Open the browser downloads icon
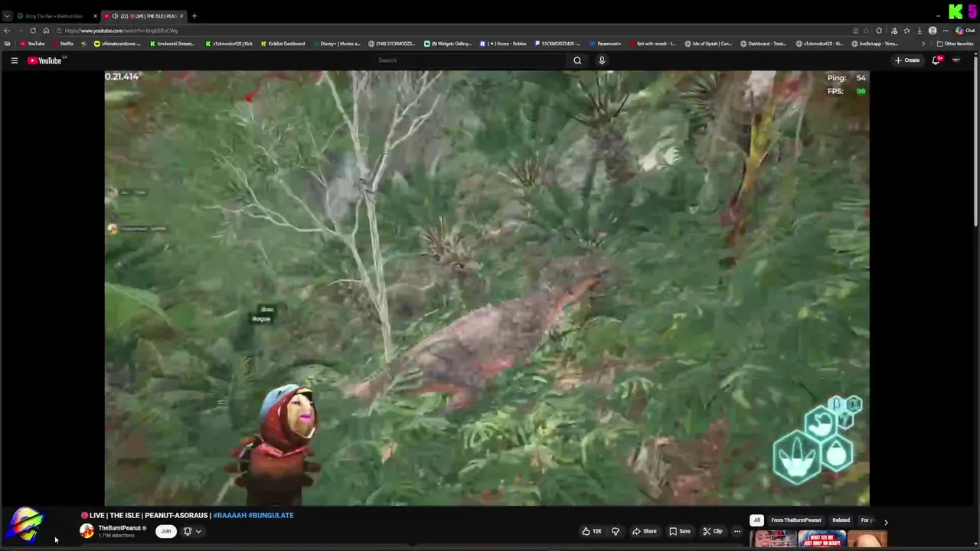This screenshot has width=980, height=551. point(919,31)
